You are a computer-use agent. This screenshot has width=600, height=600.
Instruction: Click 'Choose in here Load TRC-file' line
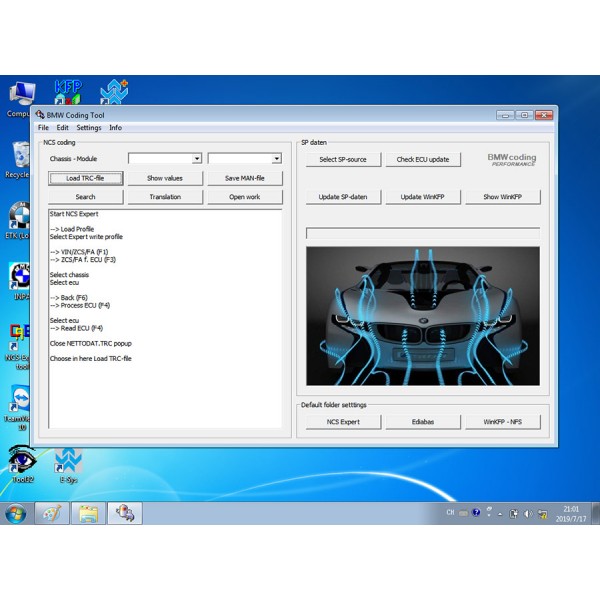click(x=90, y=359)
